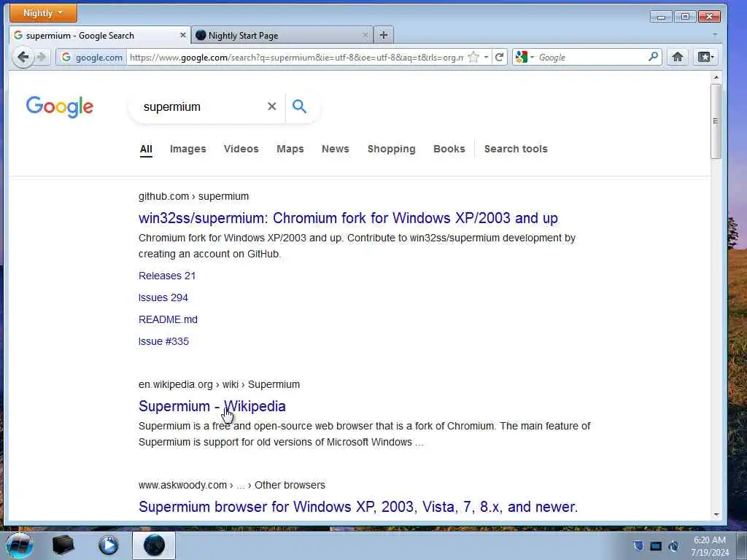747x560 pixels.
Task: Switch to Books results
Action: 449,149
